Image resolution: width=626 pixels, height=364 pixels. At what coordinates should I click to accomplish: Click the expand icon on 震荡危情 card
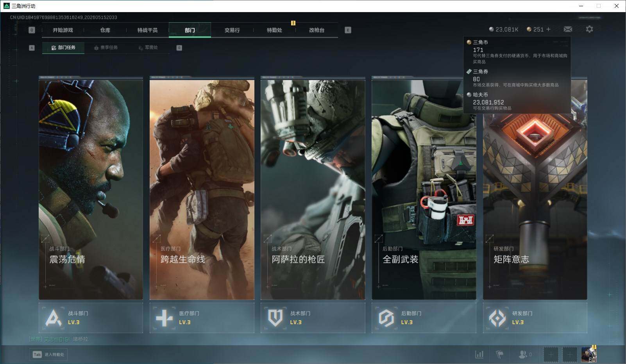point(45,238)
